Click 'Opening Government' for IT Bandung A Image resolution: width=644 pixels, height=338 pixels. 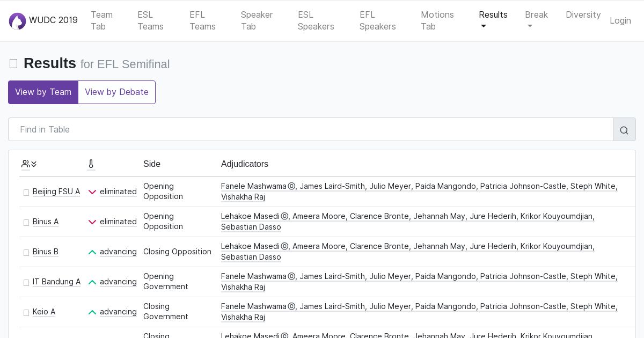[x=166, y=282]
